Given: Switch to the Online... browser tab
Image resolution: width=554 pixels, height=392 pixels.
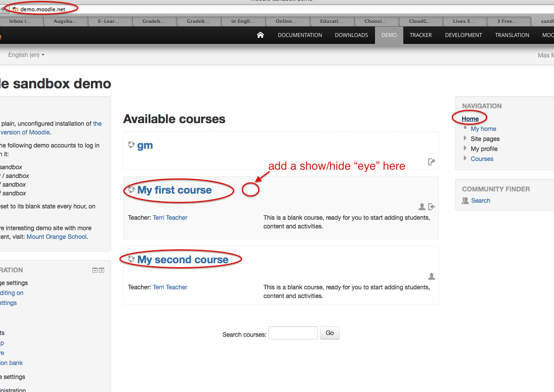Looking at the screenshot, I should coord(287,21).
